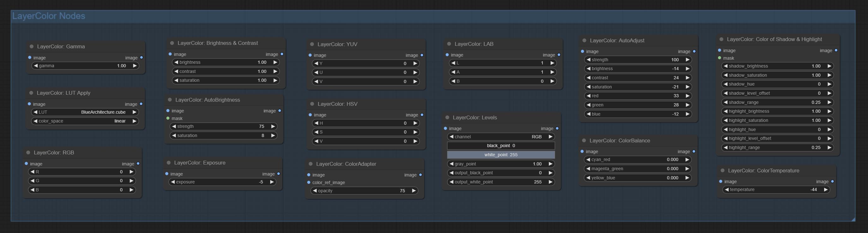Select next Levels channel with right arrow
Screen dimensions: 868x233
[x=551, y=137]
